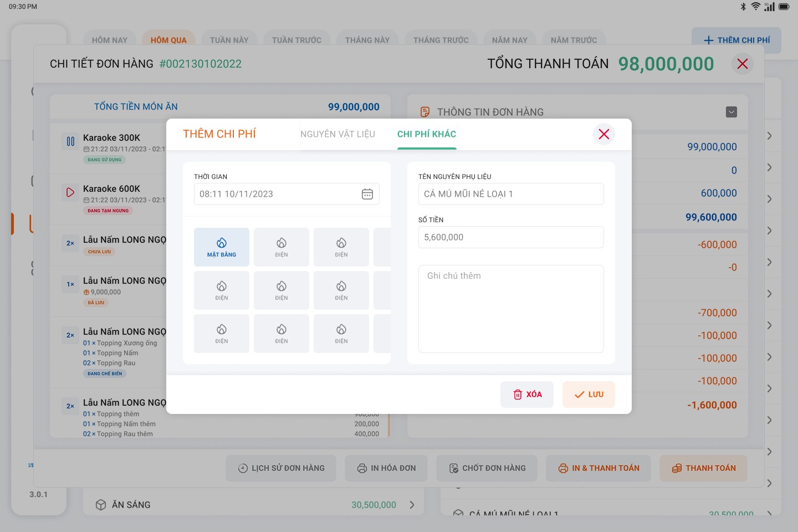Image resolution: width=798 pixels, height=532 pixels.
Task: Click the Topping Xương ống line
Action: [x=120, y=343]
